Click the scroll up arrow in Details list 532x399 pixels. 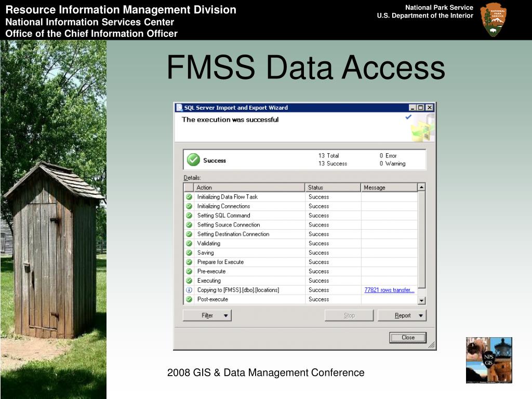click(421, 187)
